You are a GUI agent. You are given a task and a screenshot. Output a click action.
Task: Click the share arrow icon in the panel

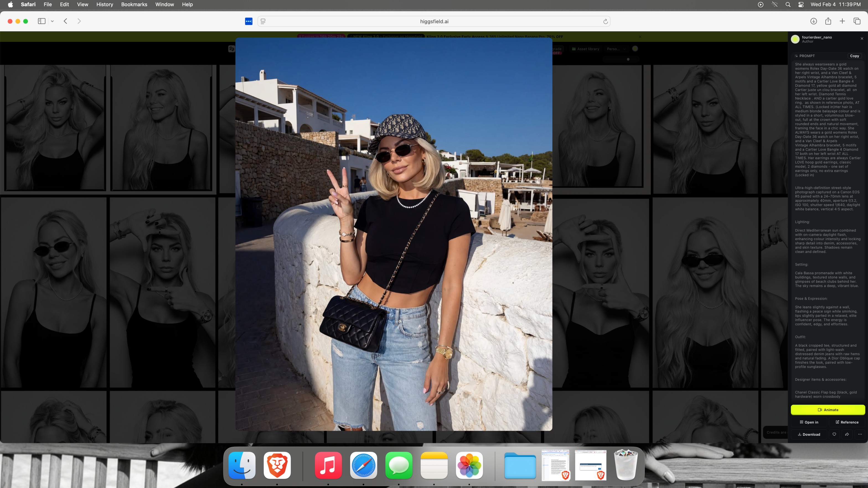(x=847, y=434)
